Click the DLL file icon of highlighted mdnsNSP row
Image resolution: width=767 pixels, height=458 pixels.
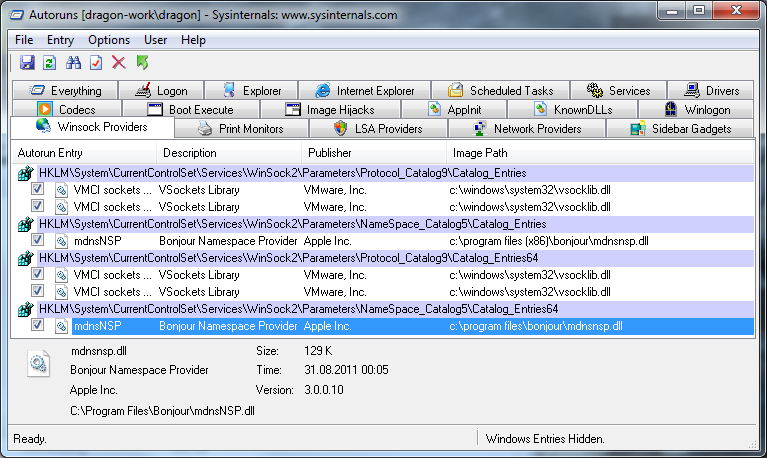click(x=62, y=326)
